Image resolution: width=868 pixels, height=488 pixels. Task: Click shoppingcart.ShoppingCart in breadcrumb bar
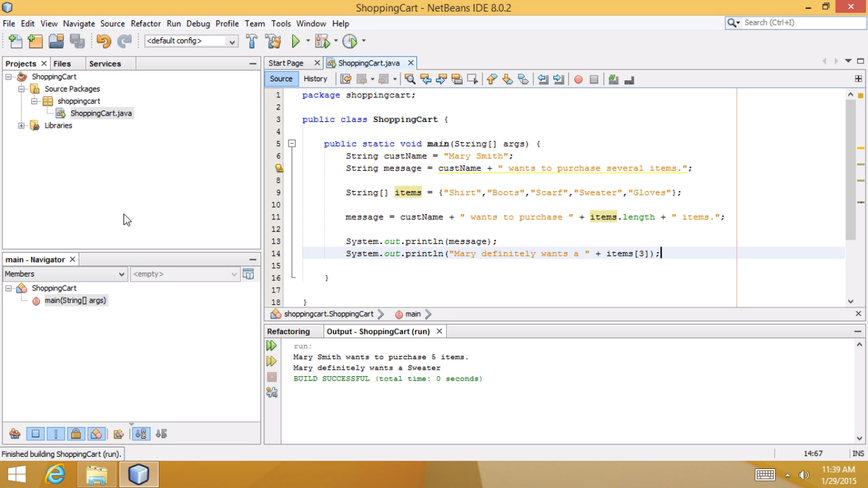coord(329,314)
